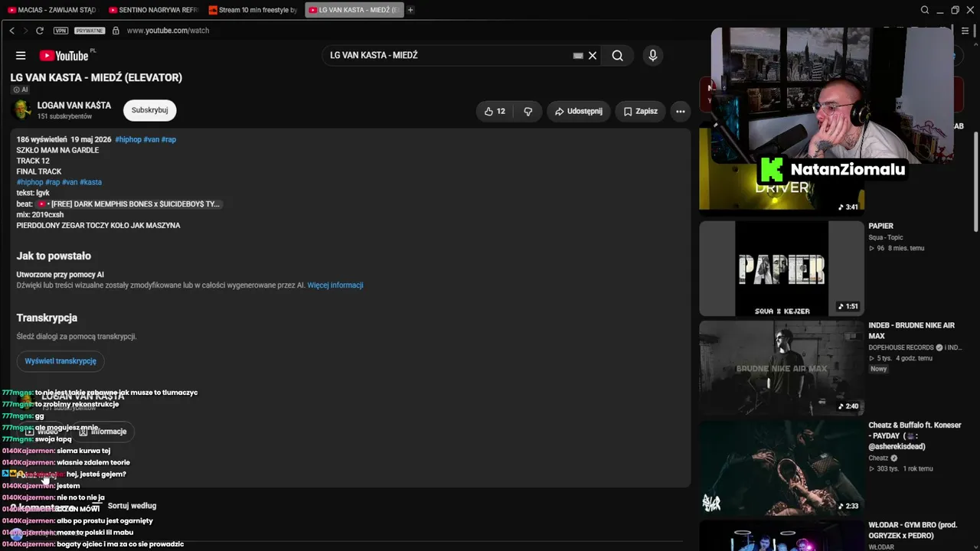Open the browser sidebar settings icon
Viewport: 980px width, 551px height.
point(965,31)
